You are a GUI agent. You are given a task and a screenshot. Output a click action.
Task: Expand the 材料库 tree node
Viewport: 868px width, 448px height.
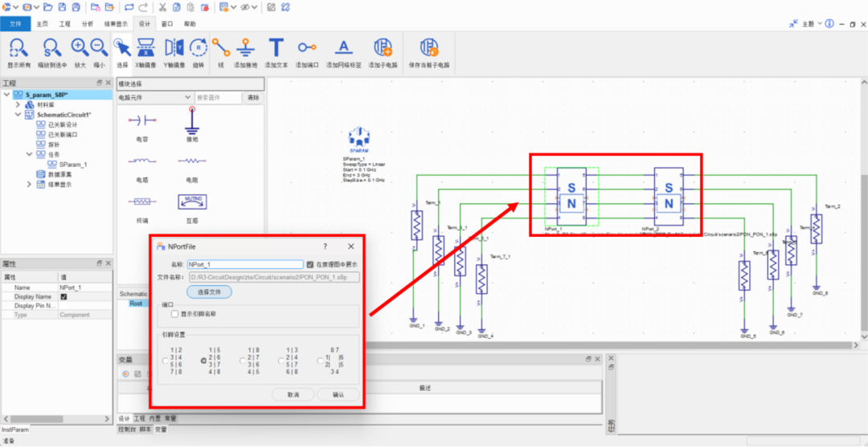18,104
